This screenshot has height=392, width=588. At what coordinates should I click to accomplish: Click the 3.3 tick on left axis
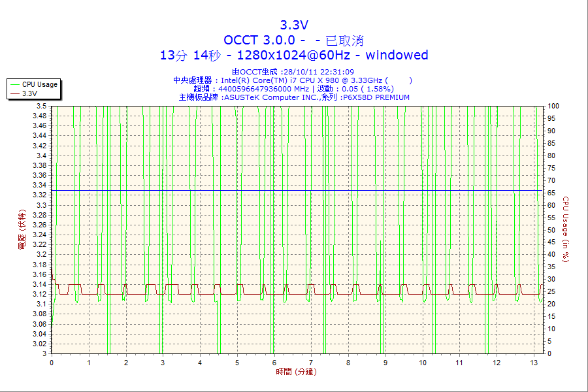click(42, 205)
